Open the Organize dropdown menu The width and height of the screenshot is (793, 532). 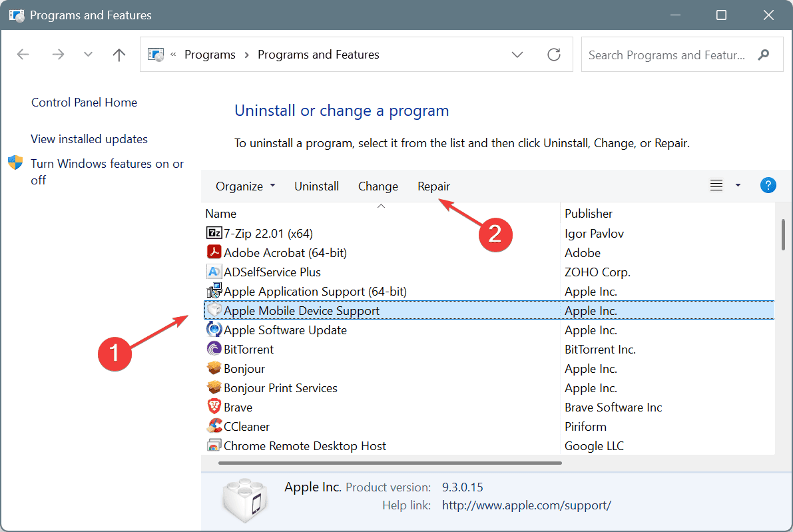click(245, 186)
